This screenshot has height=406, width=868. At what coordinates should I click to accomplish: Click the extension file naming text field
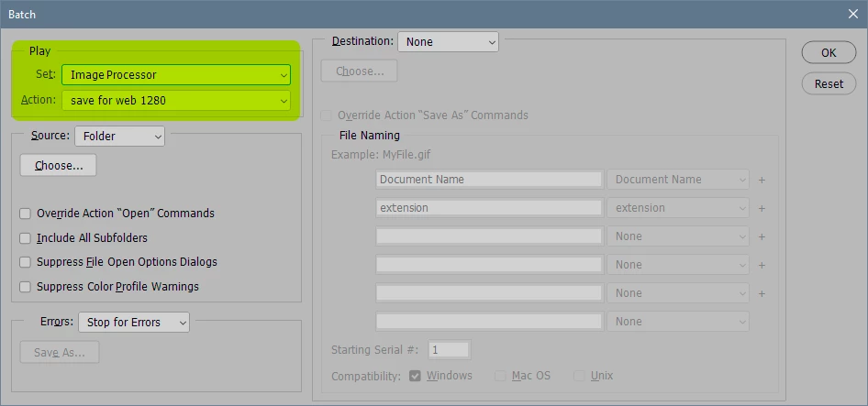coord(489,208)
